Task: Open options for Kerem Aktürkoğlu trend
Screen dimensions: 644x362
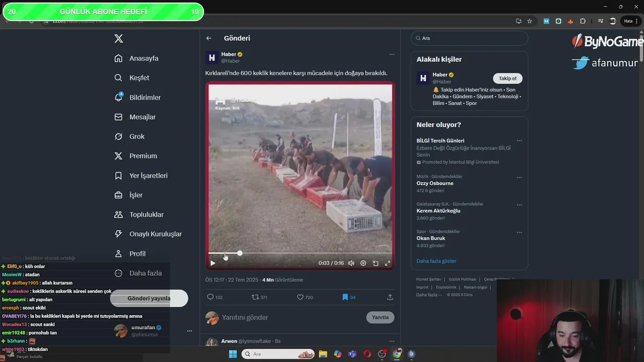Action: (x=519, y=205)
